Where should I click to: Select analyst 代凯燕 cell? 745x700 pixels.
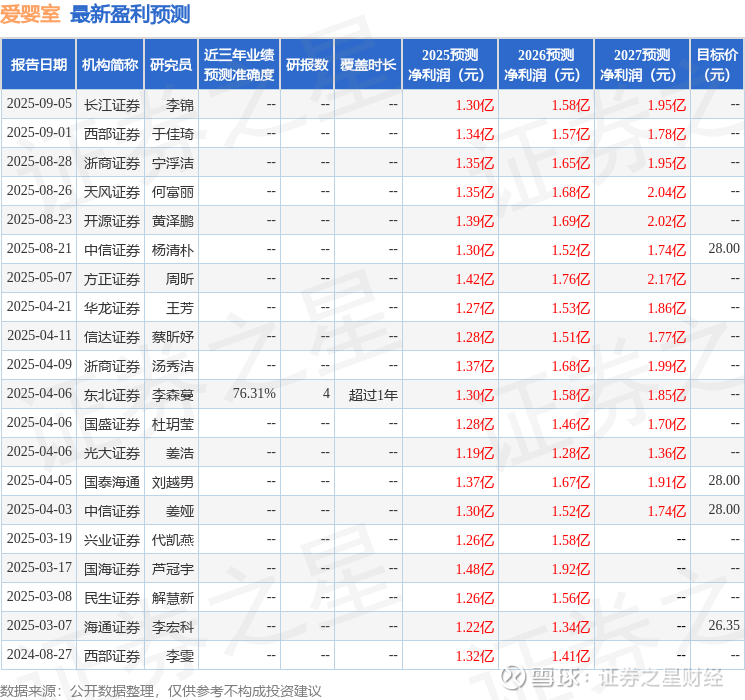(173, 540)
